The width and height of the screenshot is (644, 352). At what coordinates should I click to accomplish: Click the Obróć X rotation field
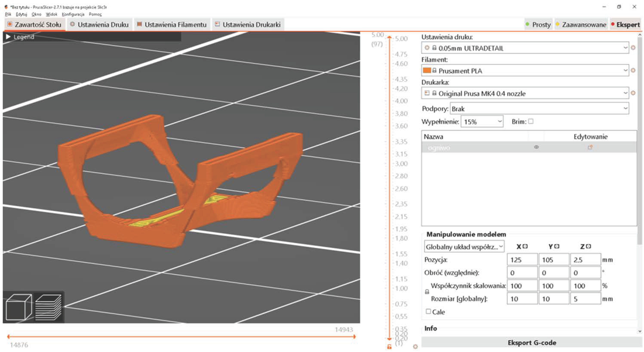522,273
